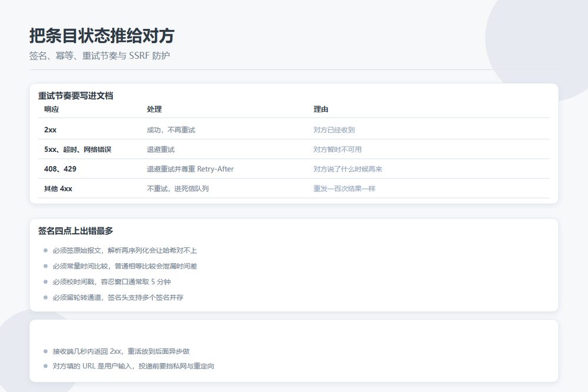This screenshot has width=588, height=392.
Task: Click the slide title 把条目状态推给对方
Action: [x=102, y=36]
